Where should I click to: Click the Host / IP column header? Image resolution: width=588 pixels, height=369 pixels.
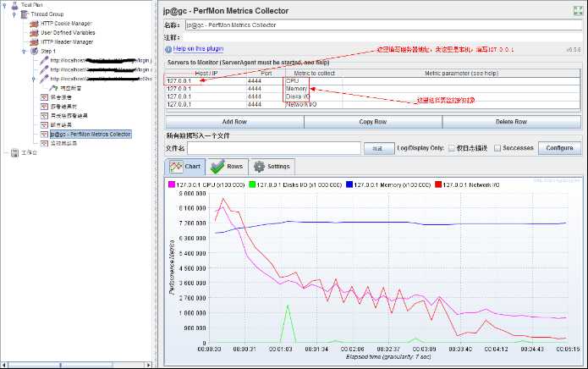click(x=206, y=74)
